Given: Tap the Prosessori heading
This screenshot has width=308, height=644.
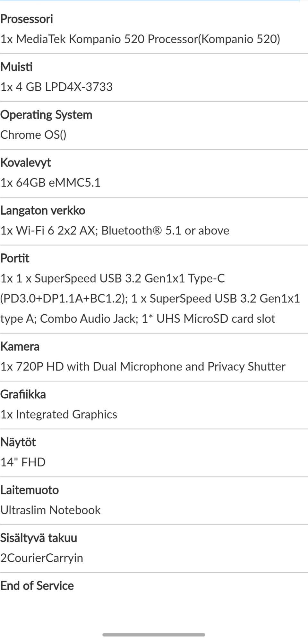Looking at the screenshot, I should (27, 19).
